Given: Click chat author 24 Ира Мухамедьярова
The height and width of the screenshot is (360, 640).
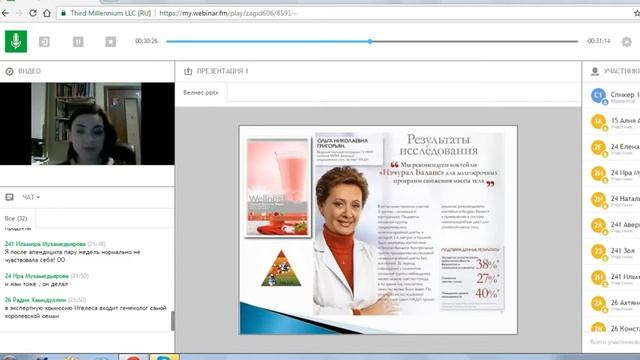Looking at the screenshot, I should pos(37,276).
